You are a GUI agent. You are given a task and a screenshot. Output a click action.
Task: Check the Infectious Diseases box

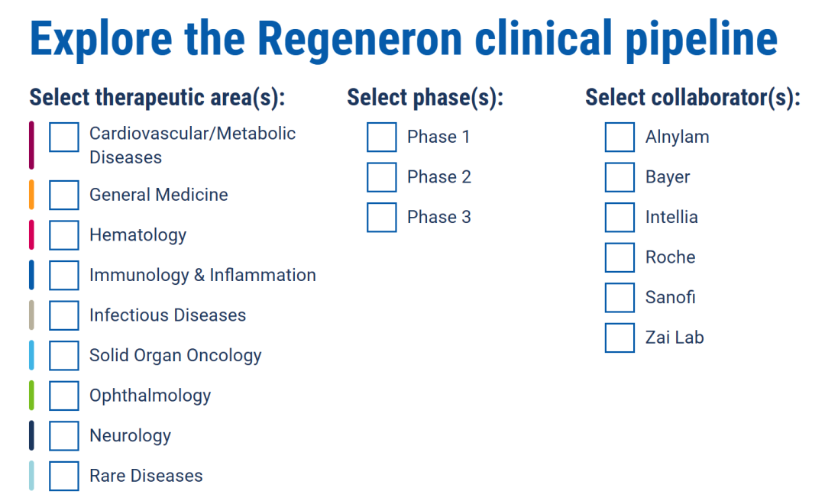[64, 315]
